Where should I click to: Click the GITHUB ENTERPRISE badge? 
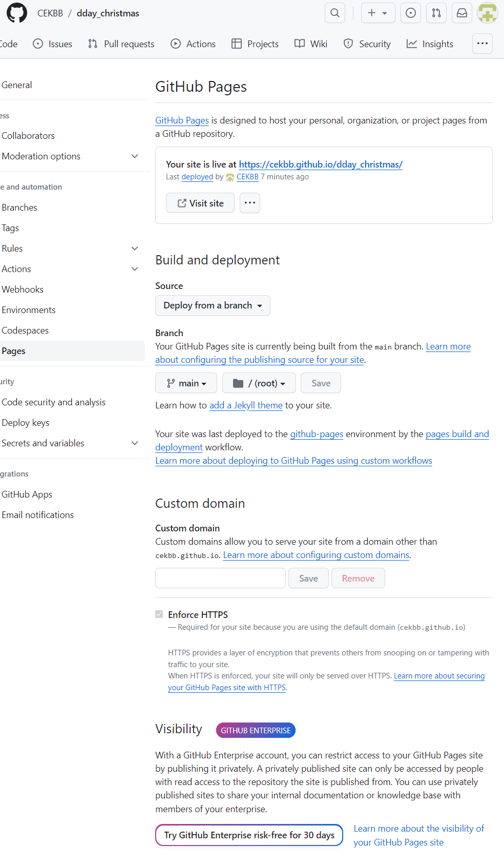tap(256, 730)
